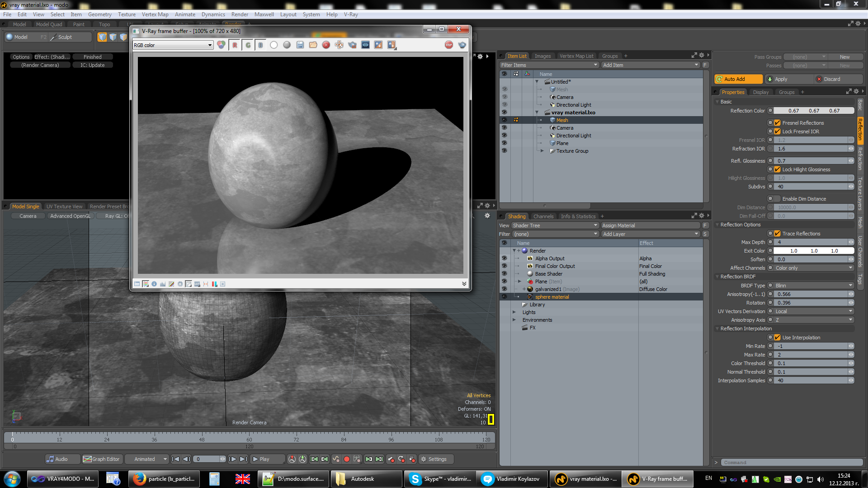
Task: Expand Texture Group in Item List
Action: pos(542,151)
